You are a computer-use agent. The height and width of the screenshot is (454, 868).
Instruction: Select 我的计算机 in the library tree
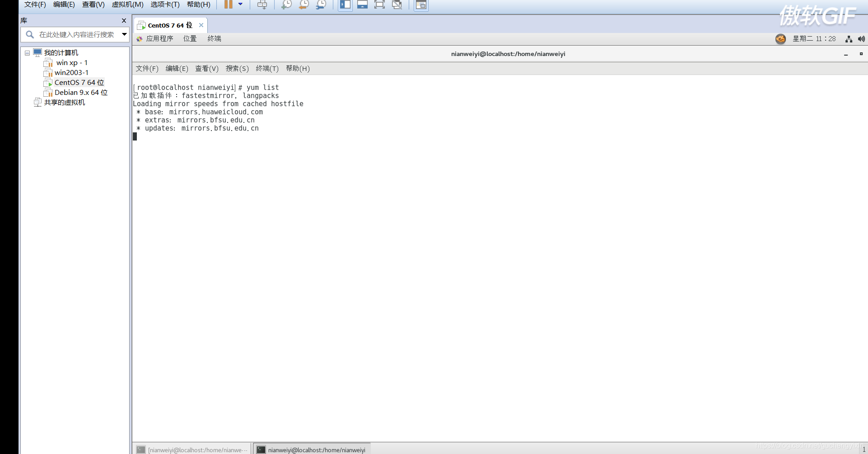(x=61, y=53)
